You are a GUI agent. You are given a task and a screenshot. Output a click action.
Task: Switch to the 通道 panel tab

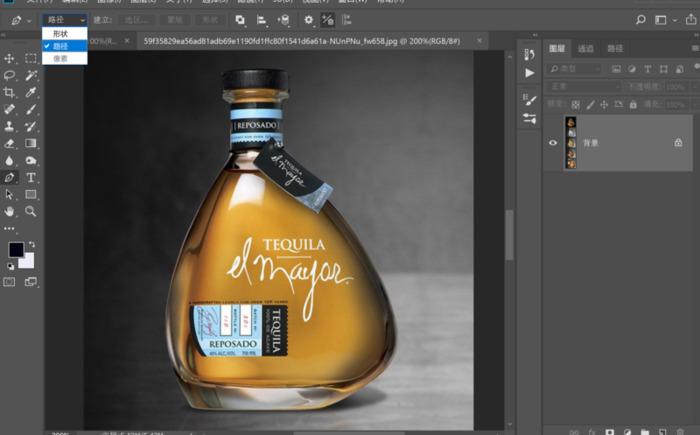tap(586, 48)
